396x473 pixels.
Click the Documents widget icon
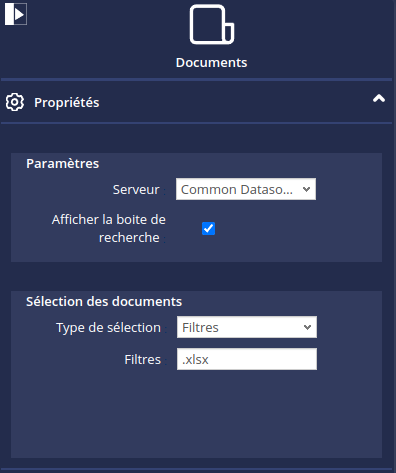[x=212, y=24]
